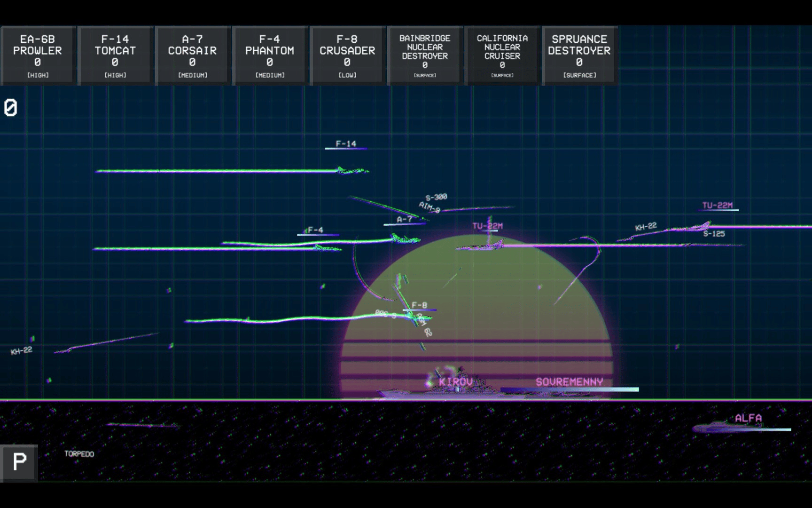Click the A-7 aircraft sprite
Image resolution: width=812 pixels, height=508 pixels.
click(404, 239)
